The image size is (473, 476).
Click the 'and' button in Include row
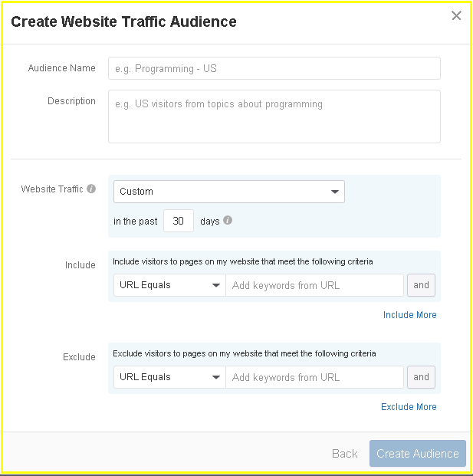(x=421, y=285)
